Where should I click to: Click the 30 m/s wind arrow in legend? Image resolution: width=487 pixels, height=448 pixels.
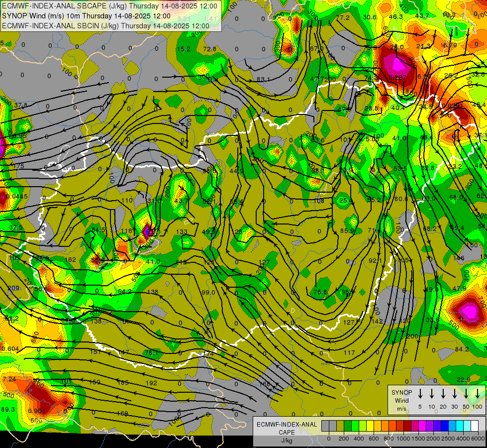(454, 394)
